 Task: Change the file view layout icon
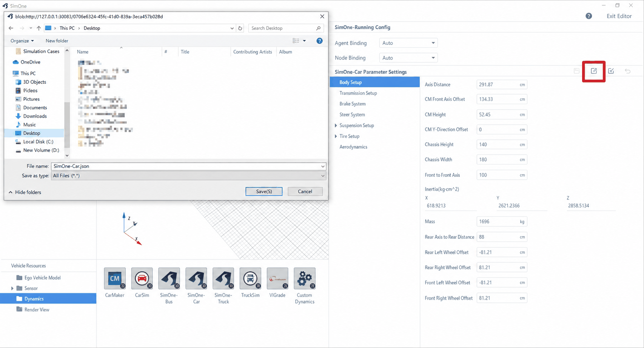pos(296,41)
